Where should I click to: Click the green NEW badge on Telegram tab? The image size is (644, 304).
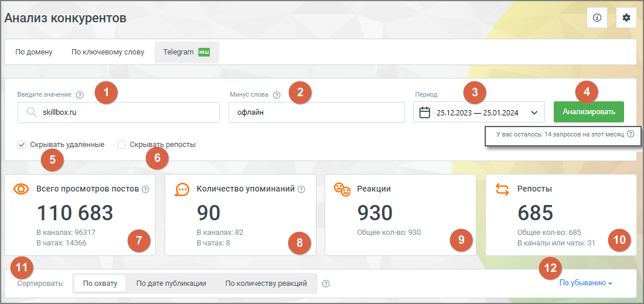(204, 53)
